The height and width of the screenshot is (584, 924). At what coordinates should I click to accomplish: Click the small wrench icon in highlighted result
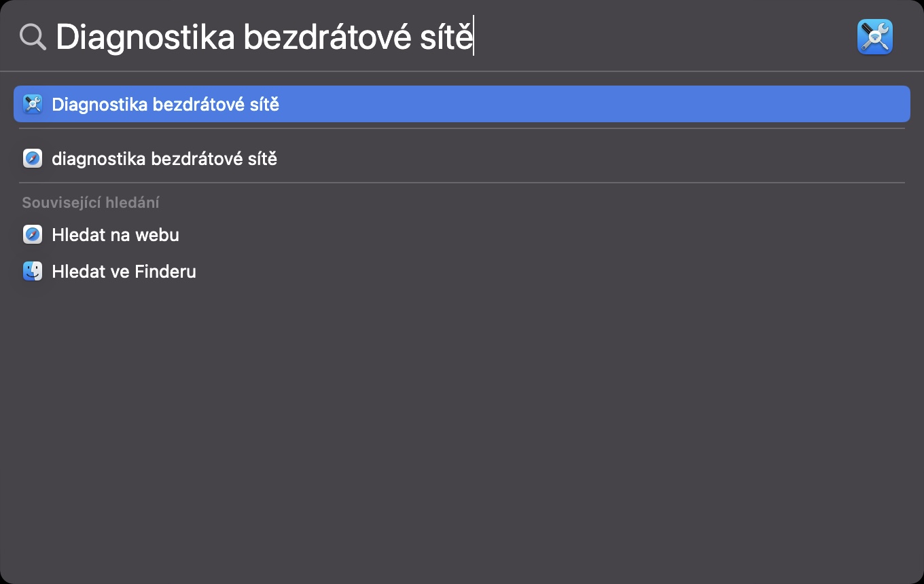(x=33, y=104)
